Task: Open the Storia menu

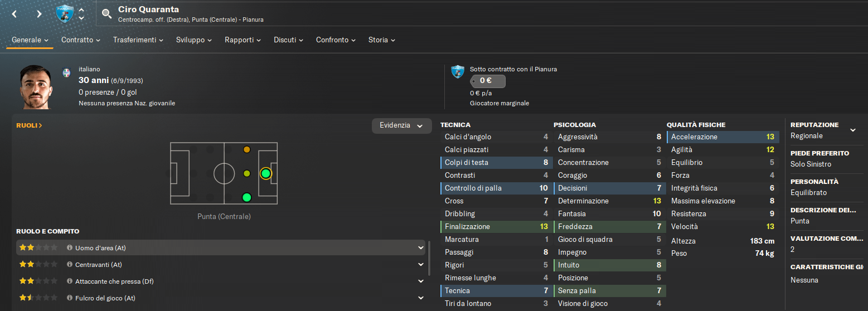Action: pos(382,40)
